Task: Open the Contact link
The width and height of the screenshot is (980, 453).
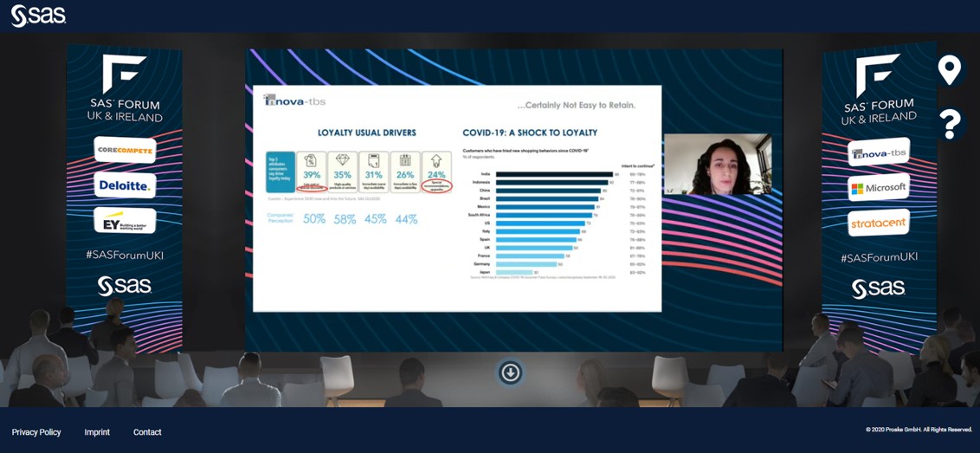Action: 147,432
